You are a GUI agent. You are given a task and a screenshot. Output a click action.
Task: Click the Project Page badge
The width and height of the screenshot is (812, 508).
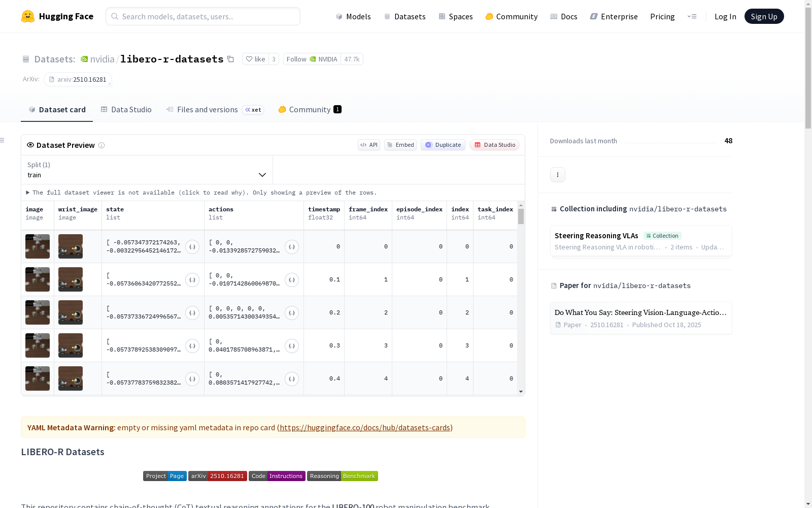(x=165, y=476)
